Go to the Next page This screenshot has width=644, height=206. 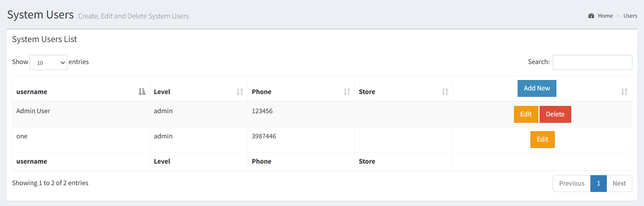[x=619, y=183]
